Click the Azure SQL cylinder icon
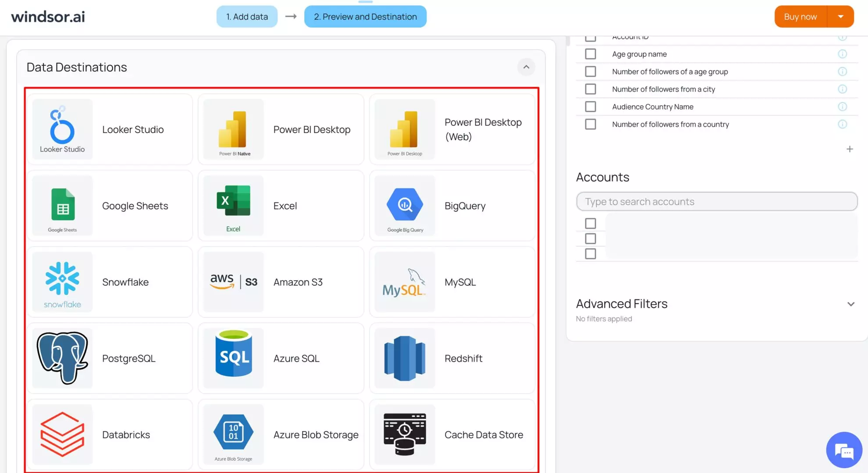This screenshot has width=868, height=473. 234,358
